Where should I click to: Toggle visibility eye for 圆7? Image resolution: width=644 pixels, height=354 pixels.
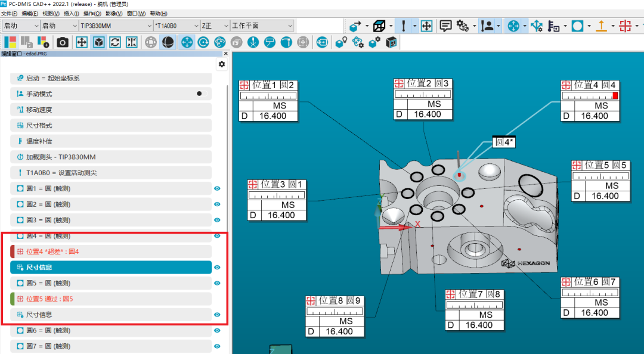[x=217, y=346]
